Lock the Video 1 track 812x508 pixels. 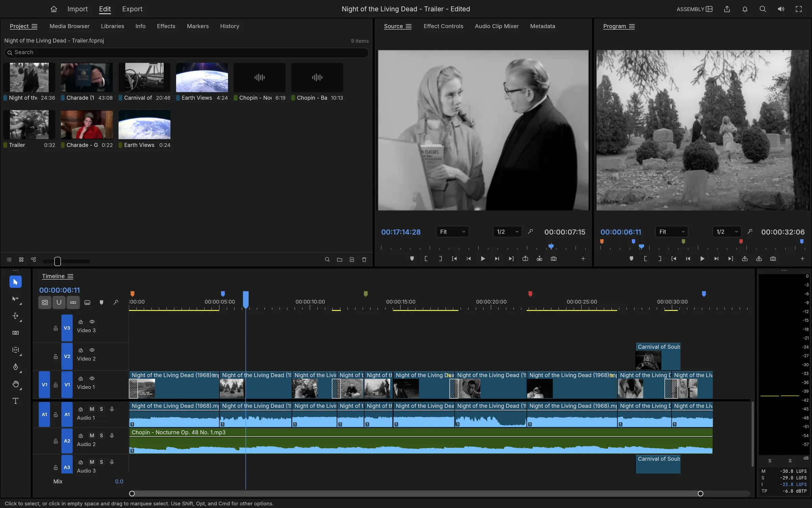coord(55,385)
